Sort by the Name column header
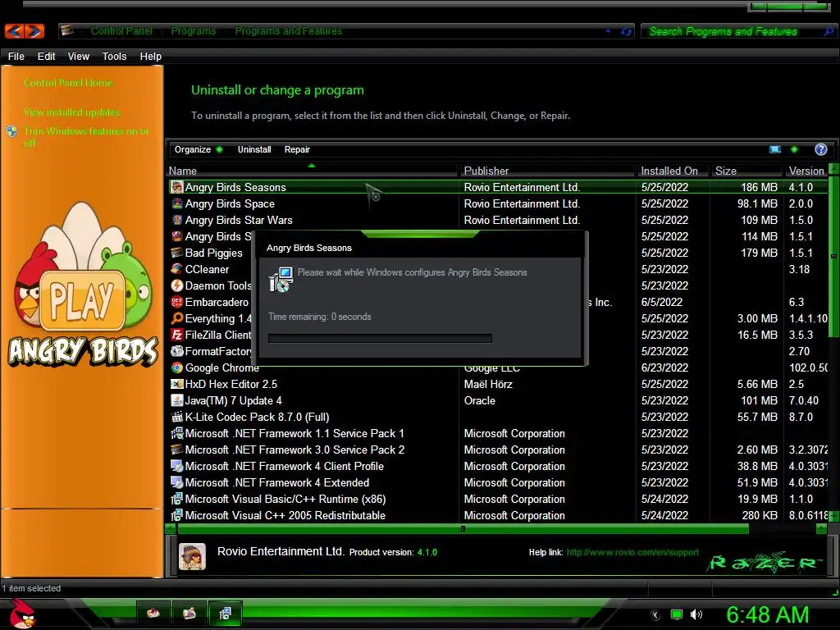This screenshot has height=630, width=840. [x=313, y=171]
